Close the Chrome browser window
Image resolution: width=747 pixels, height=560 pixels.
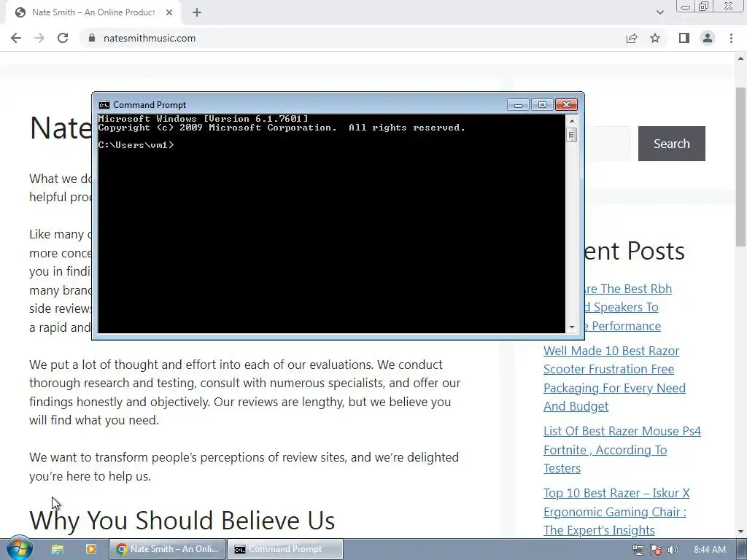pyautogui.click(x=729, y=6)
